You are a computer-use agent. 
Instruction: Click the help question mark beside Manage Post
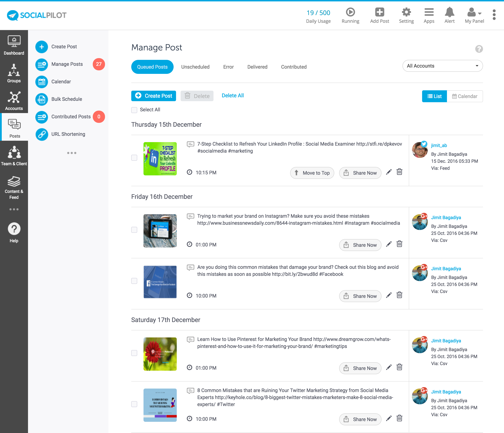pyautogui.click(x=479, y=49)
